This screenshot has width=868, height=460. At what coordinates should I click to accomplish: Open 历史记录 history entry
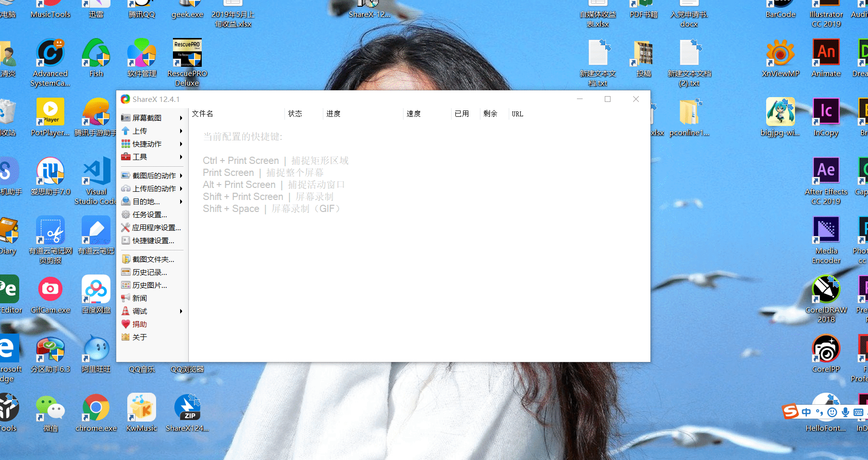pyautogui.click(x=149, y=272)
